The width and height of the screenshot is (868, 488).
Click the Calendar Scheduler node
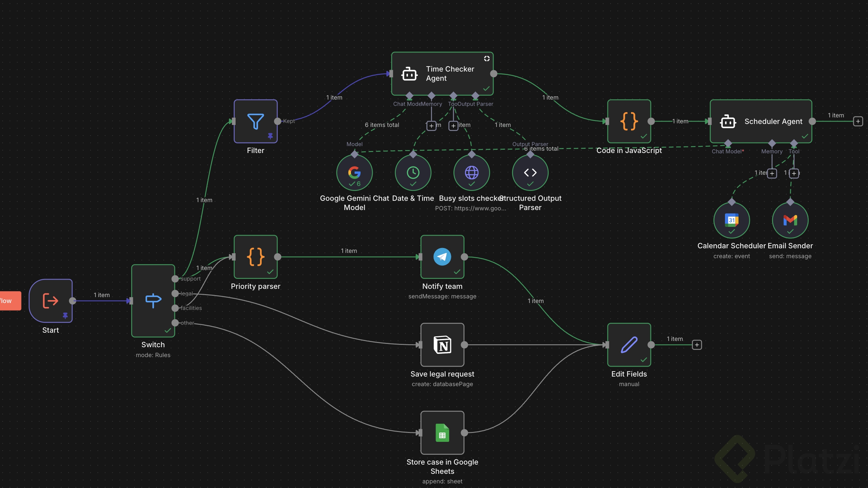coord(732,220)
